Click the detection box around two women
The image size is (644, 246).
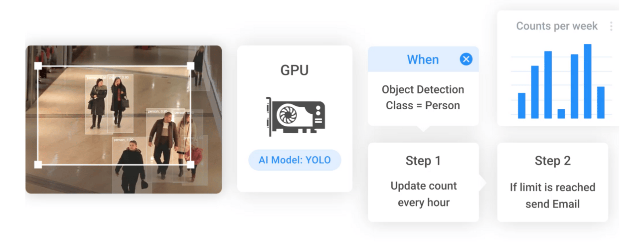107,104
